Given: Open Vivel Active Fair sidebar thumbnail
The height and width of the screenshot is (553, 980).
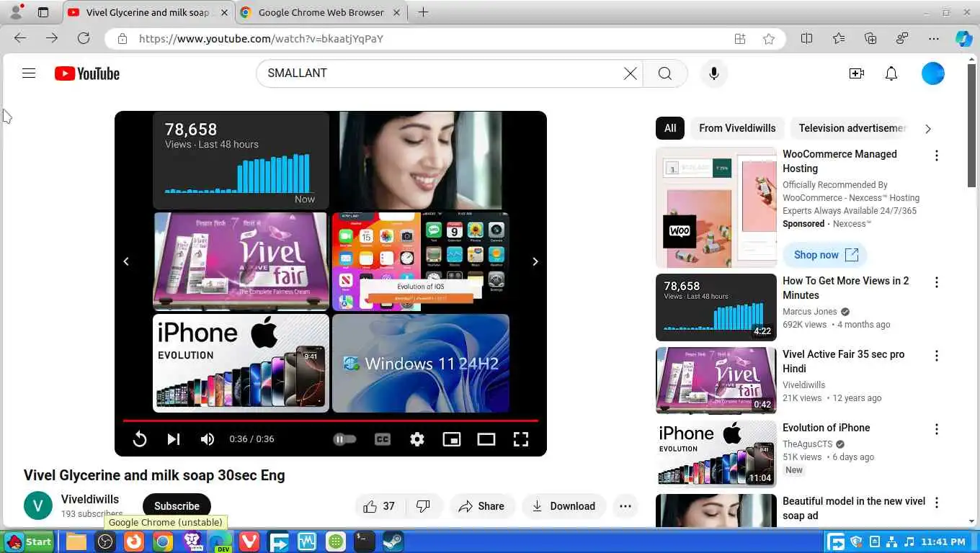Looking at the screenshot, I should pos(716,381).
